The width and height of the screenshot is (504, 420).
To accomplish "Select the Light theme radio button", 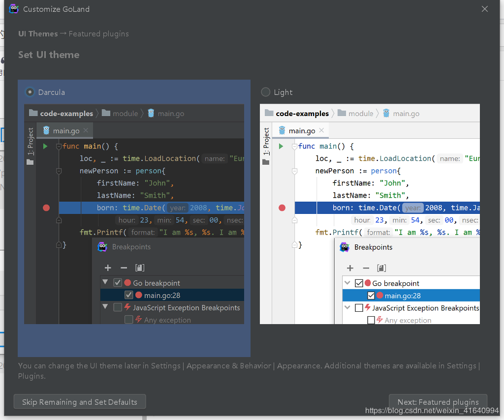I will 265,92.
